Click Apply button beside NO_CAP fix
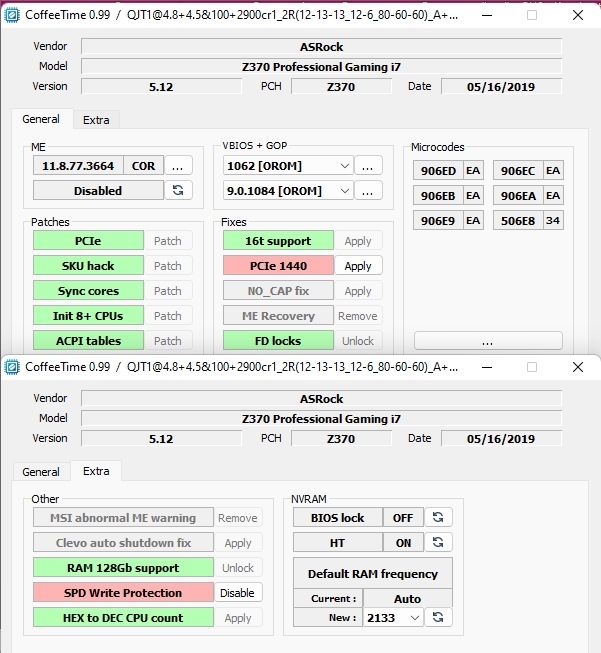The image size is (601, 653). 358,291
